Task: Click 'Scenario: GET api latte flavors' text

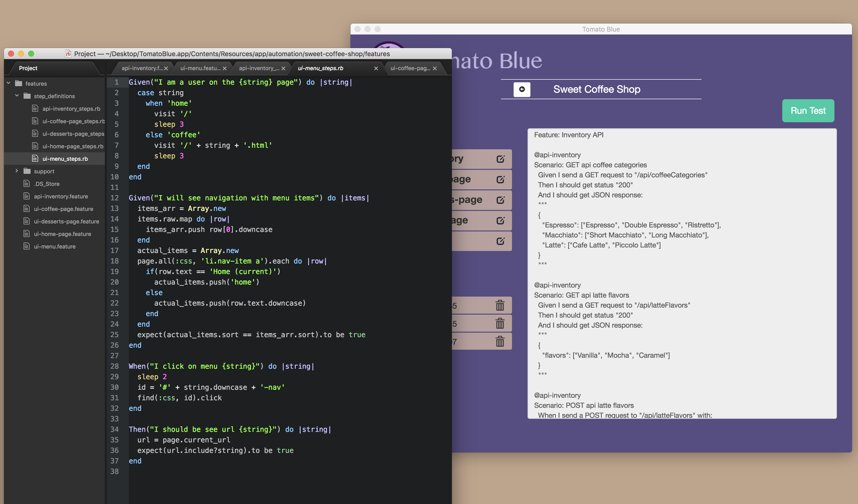Action: [x=581, y=295]
